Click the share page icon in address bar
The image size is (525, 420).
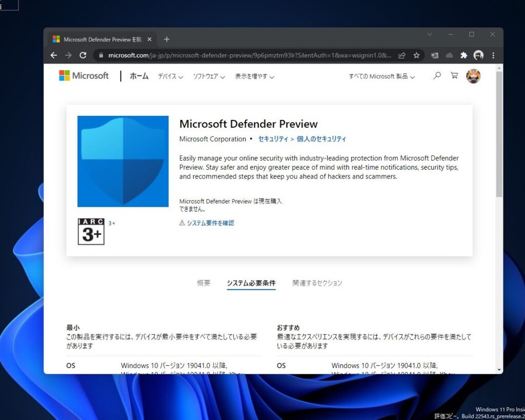(402, 55)
